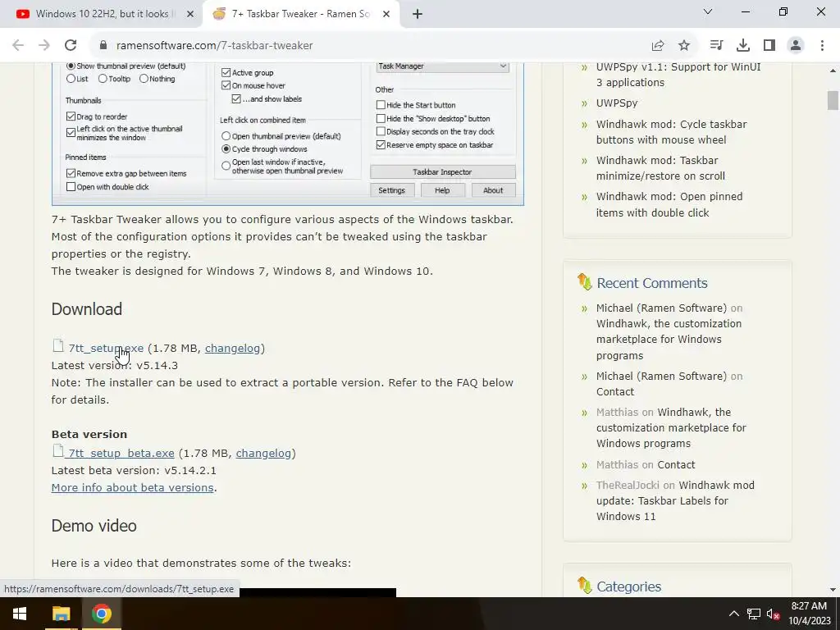The image size is (840, 630).
Task: Open a new browser tab
Action: 418,14
